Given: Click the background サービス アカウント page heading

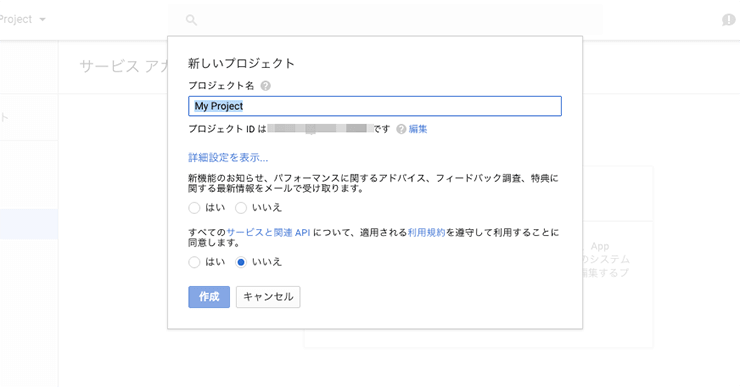Looking at the screenshot, I should tap(124, 67).
